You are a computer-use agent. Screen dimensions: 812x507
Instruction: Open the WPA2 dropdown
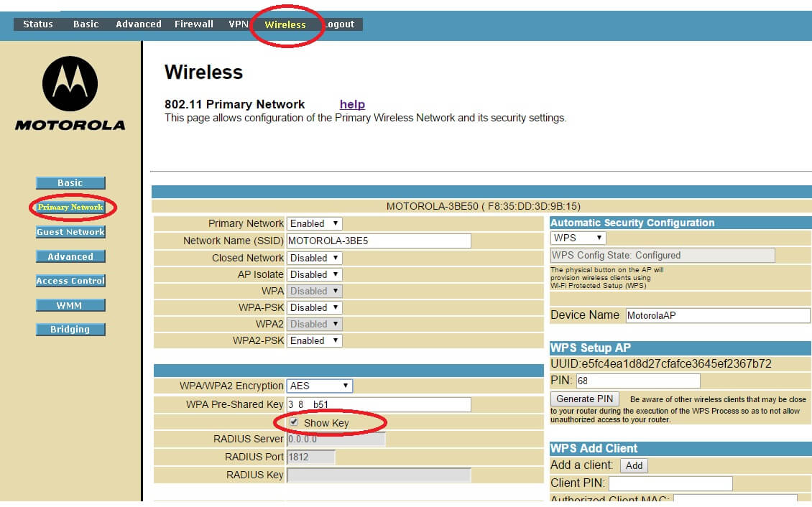(314, 324)
